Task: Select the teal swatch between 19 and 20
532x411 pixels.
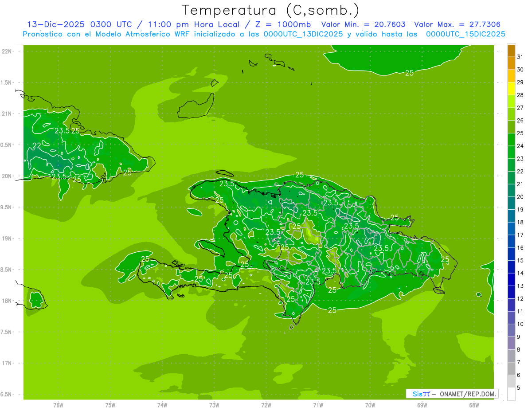Action: click(x=511, y=204)
